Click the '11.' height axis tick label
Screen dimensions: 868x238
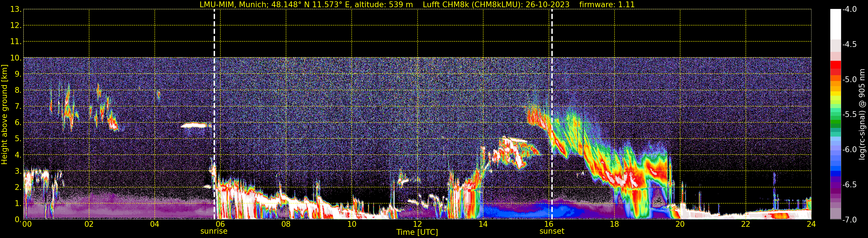[16, 42]
